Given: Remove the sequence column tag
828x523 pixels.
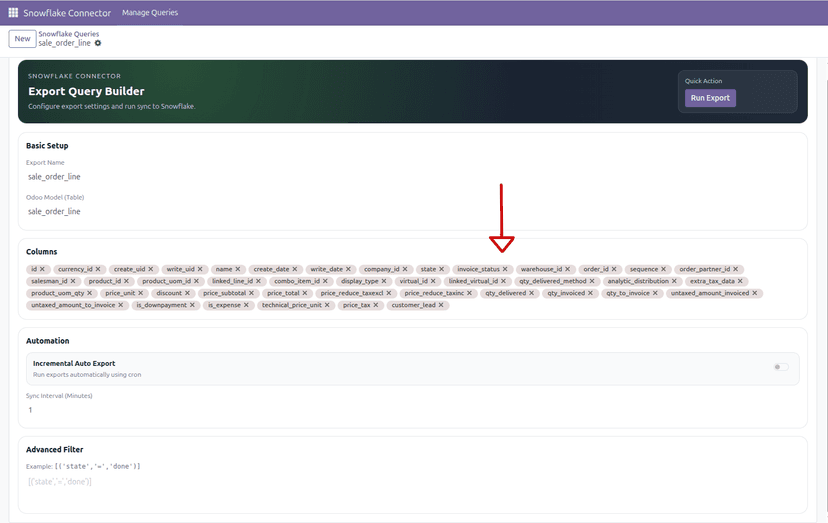Looking at the screenshot, I should click(664, 269).
